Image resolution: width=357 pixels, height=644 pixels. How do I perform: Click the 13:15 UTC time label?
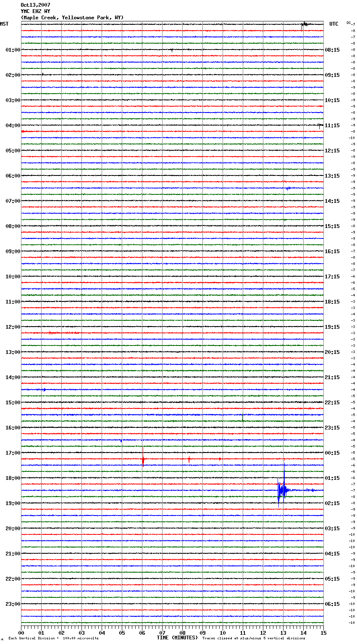tap(332, 176)
